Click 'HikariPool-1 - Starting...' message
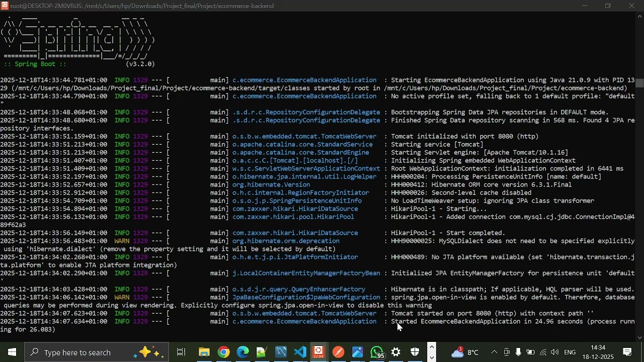The image size is (644, 362). 439,209
